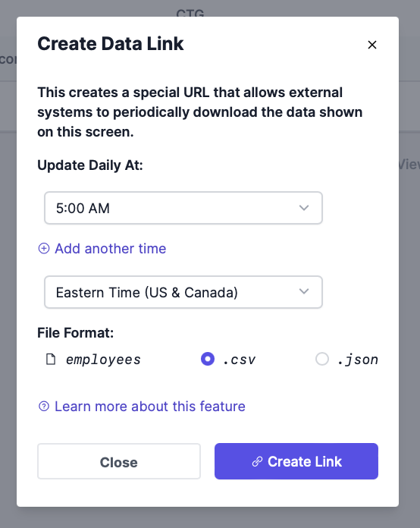
Task: Click the document icon beside employees
Action: coord(51,360)
